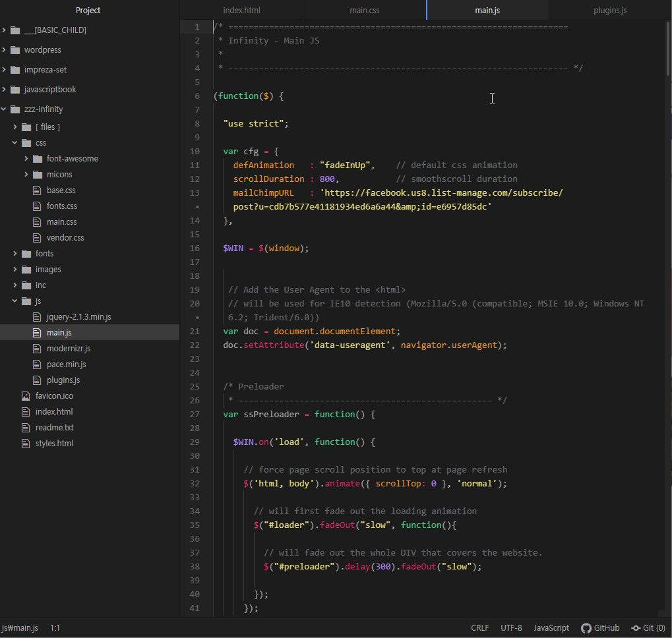The image size is (672, 638).
Task: Switch to the index.html tab
Action: coord(241,10)
